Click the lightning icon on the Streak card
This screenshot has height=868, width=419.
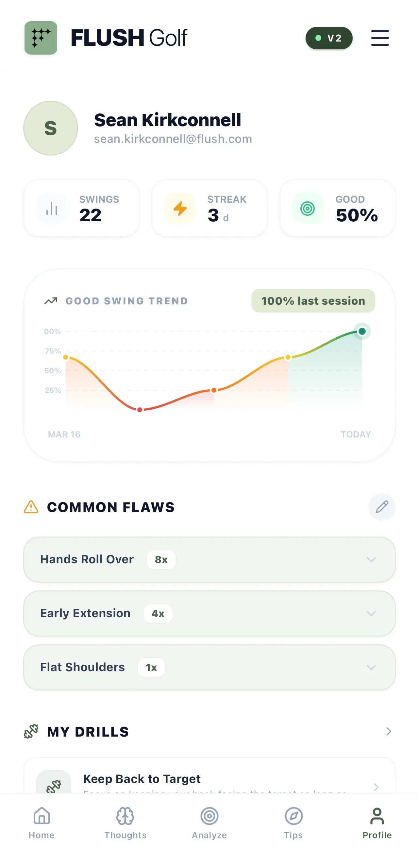179,208
